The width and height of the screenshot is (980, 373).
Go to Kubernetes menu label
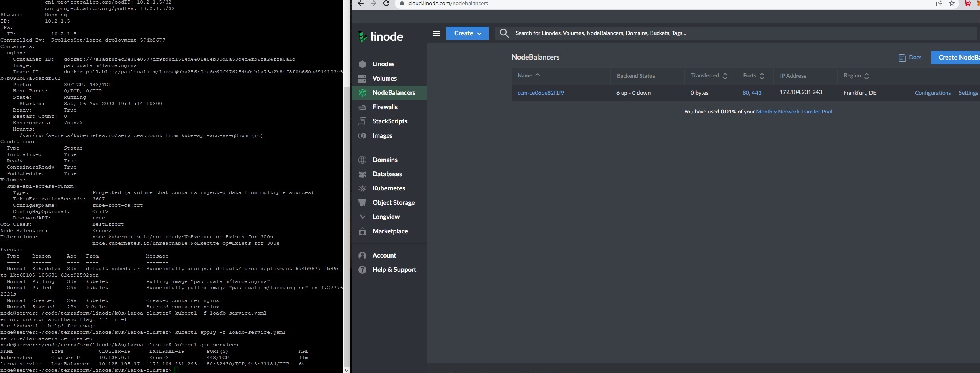point(389,188)
